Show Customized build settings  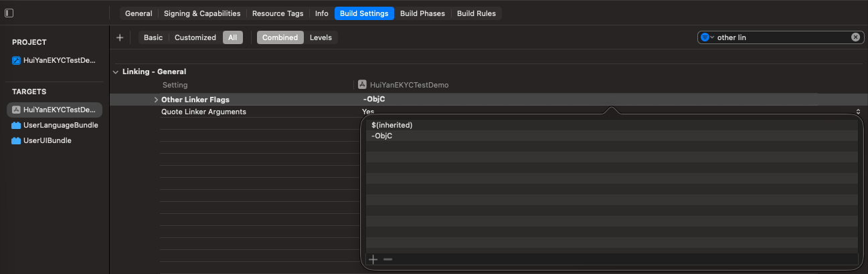(x=195, y=37)
